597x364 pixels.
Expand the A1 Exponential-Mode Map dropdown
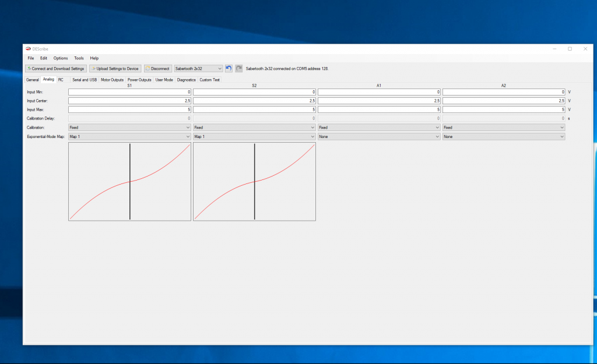(379, 136)
